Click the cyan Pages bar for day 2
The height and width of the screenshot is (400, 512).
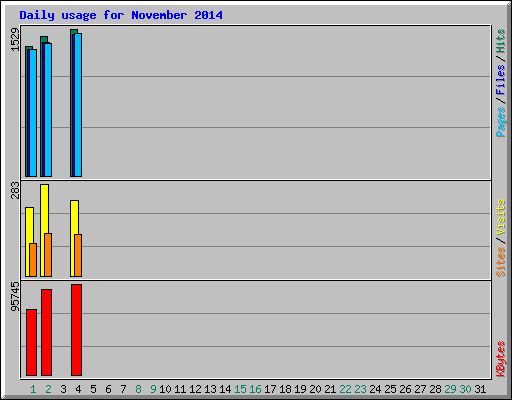pyautogui.click(x=48, y=110)
